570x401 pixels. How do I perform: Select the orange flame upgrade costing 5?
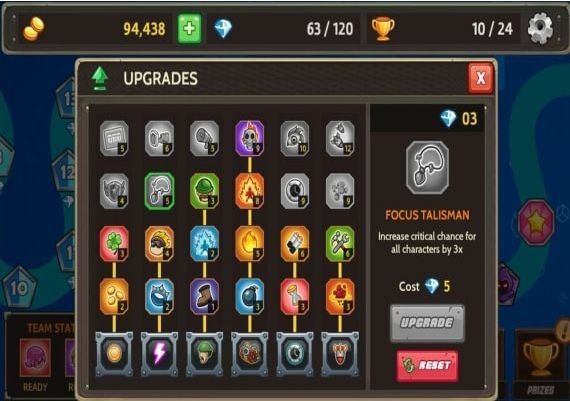pyautogui.click(x=249, y=244)
